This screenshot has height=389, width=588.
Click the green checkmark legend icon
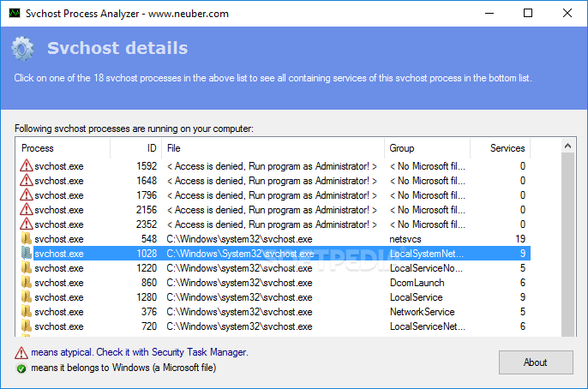click(21, 368)
